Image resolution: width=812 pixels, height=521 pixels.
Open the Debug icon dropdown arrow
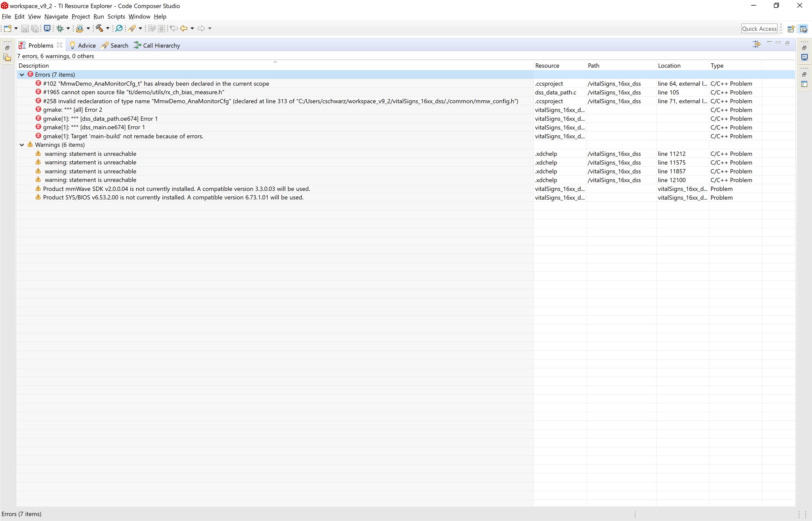[68, 28]
